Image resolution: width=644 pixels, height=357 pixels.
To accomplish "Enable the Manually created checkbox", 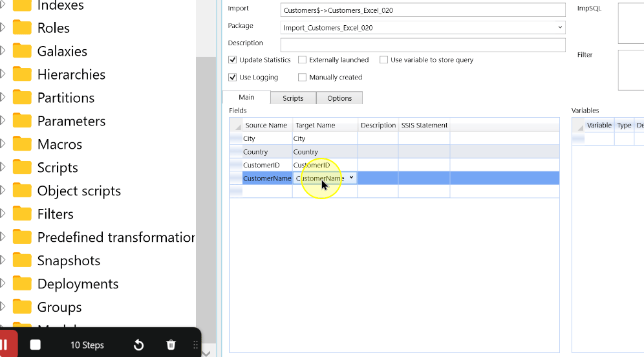I will (303, 77).
